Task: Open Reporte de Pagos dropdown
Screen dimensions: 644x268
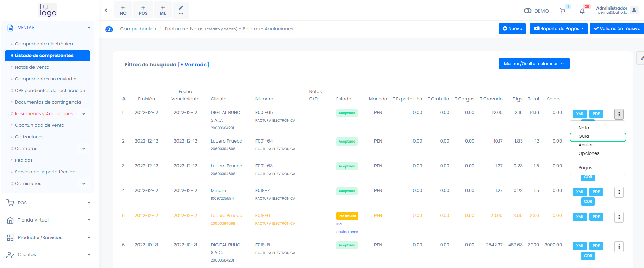Action: click(559, 29)
